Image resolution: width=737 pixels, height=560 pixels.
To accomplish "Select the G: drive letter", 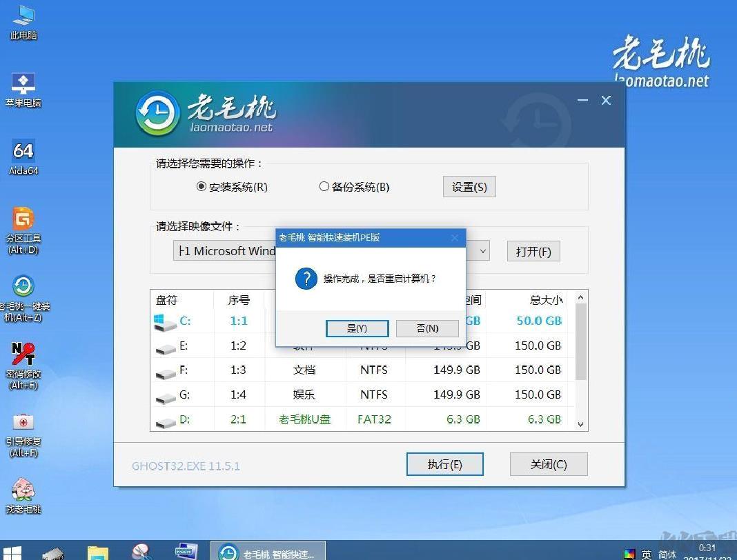I will [185, 394].
